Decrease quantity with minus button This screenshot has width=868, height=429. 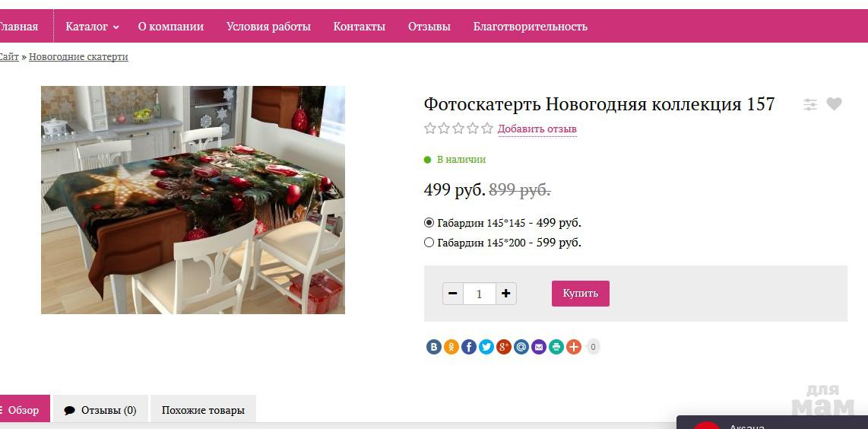pyautogui.click(x=453, y=294)
